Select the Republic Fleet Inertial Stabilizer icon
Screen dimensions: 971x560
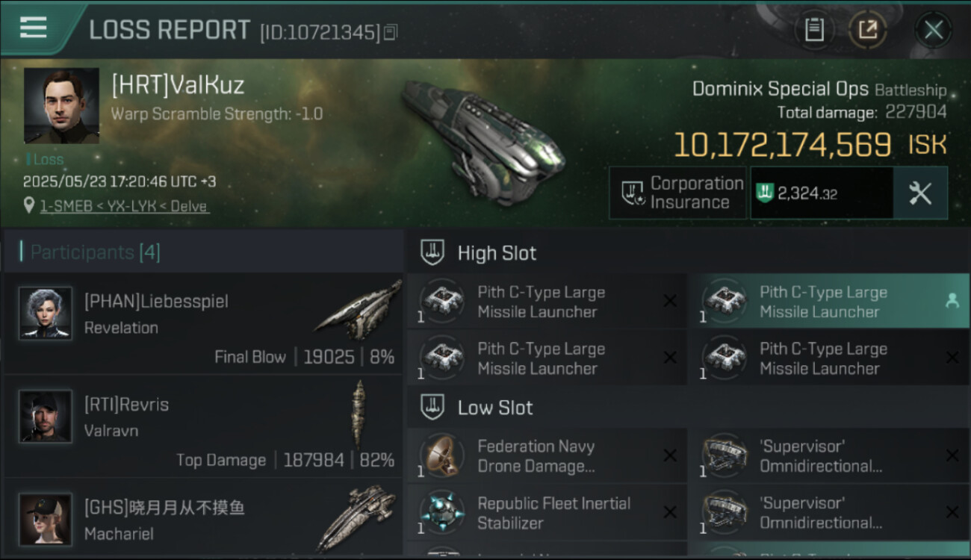441,513
